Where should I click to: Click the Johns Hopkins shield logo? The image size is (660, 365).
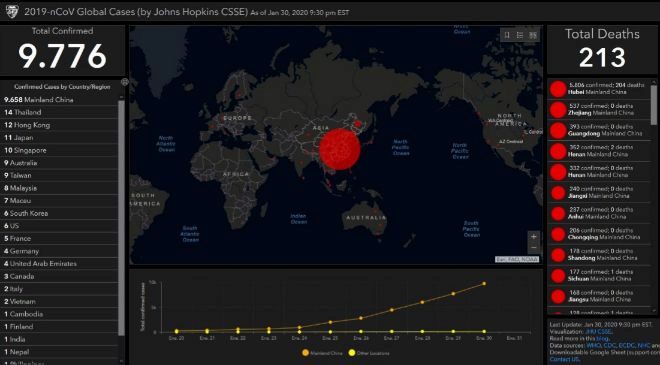(x=12, y=11)
